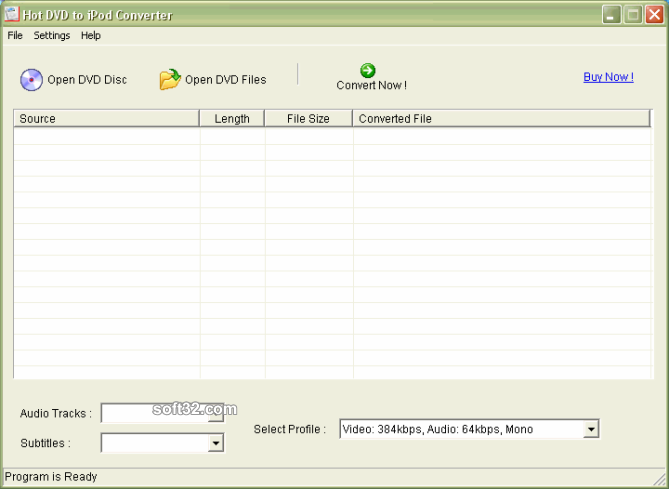Click the Converted File column header
This screenshot has height=489, width=669.
click(501, 119)
